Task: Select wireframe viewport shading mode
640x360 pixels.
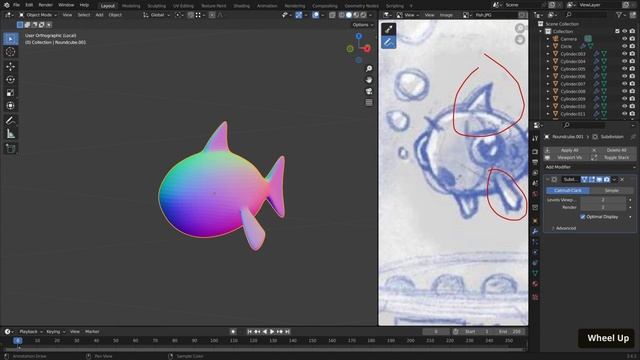Action: (x=342, y=15)
